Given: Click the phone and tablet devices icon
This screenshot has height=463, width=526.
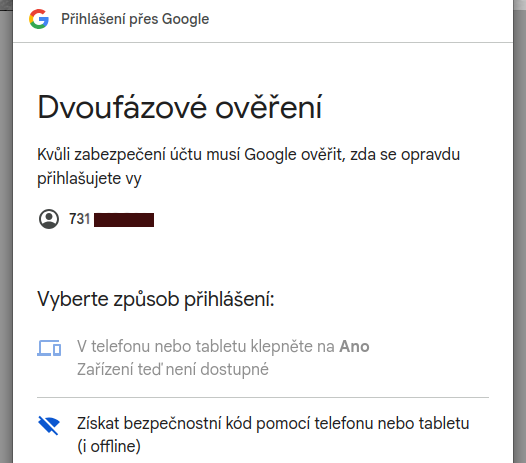Looking at the screenshot, I should click(49, 348).
